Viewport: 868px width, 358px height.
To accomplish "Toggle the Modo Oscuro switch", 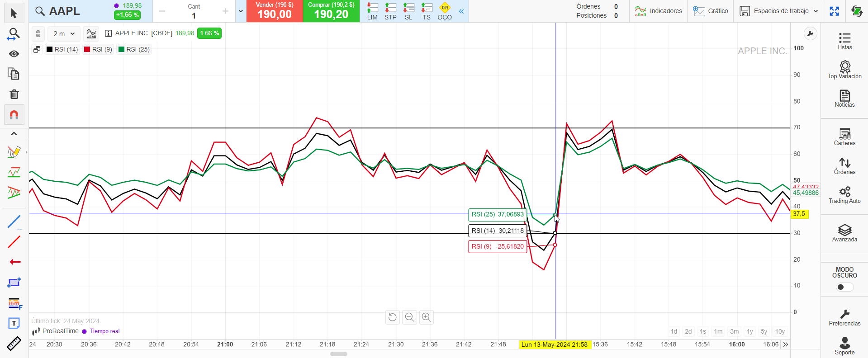I will coord(844,287).
